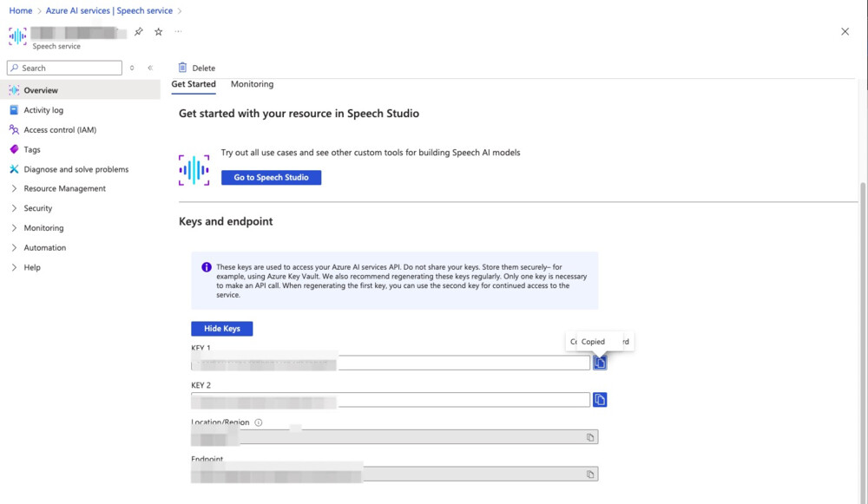Collapse the left menu with the chevron
Image resolution: width=868 pixels, height=504 pixels.
(149, 68)
